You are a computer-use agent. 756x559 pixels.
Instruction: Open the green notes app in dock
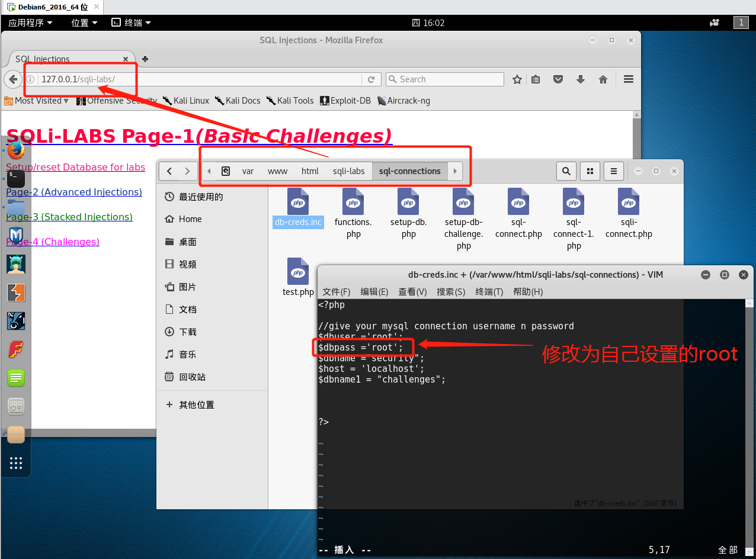tap(16, 377)
